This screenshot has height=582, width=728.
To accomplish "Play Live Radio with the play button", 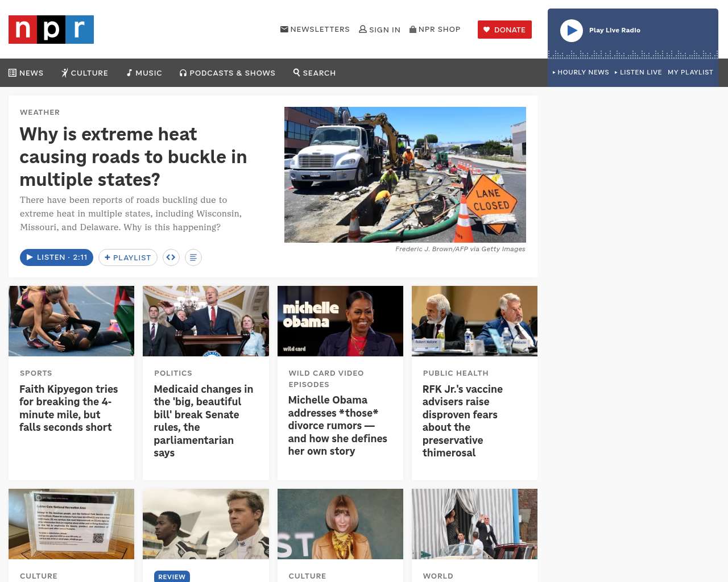I will [572, 31].
